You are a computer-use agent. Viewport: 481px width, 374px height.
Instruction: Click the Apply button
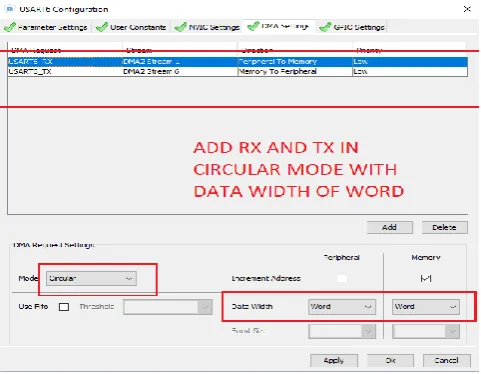[x=334, y=360]
